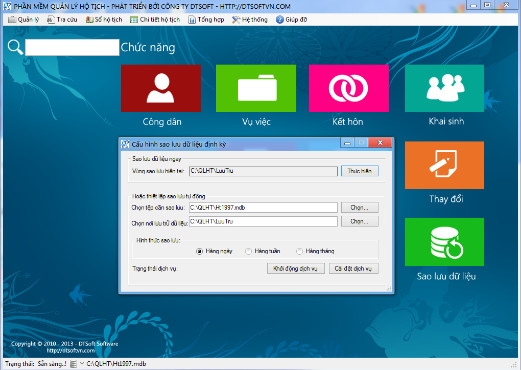Click the Trạng thái: Sẵn sàng status text

(x=35, y=364)
